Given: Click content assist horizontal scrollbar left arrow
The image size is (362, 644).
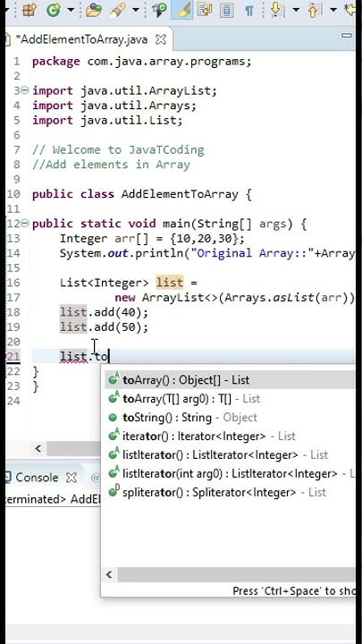Looking at the screenshot, I should (109, 574).
